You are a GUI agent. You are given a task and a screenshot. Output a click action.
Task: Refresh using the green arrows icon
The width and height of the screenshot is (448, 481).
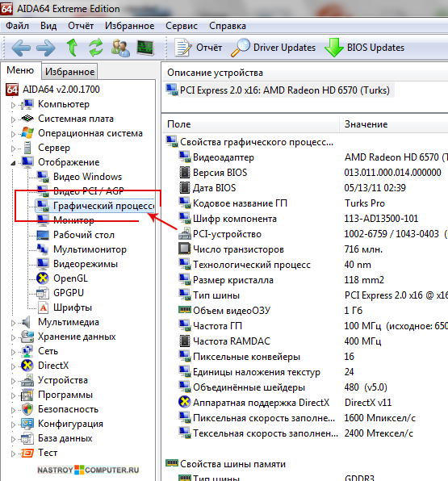[96, 48]
